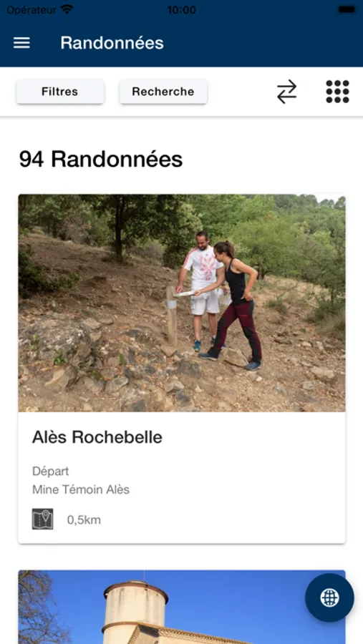Tap the battery indicator in status bar
This screenshot has height=644, width=363.
pos(347,9)
